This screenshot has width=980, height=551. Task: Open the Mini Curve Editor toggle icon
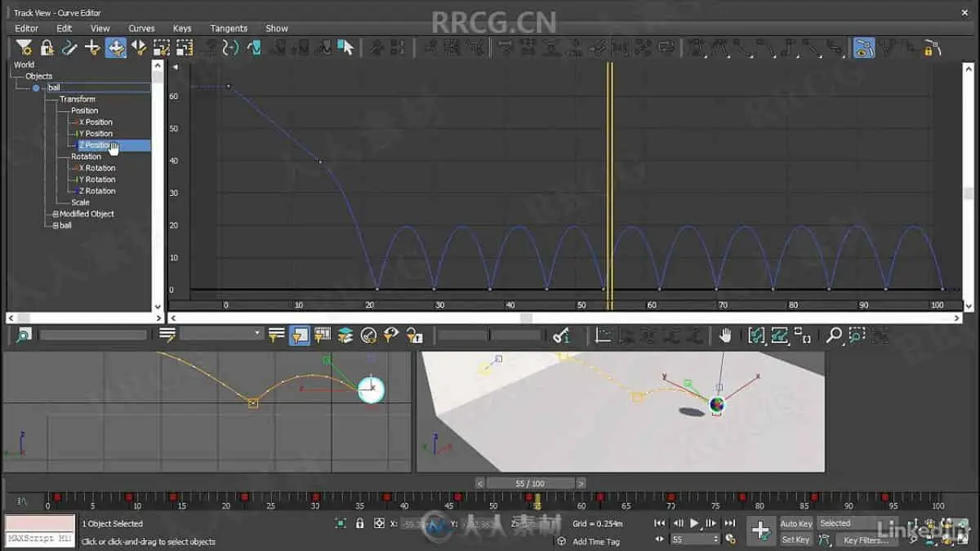(22, 501)
